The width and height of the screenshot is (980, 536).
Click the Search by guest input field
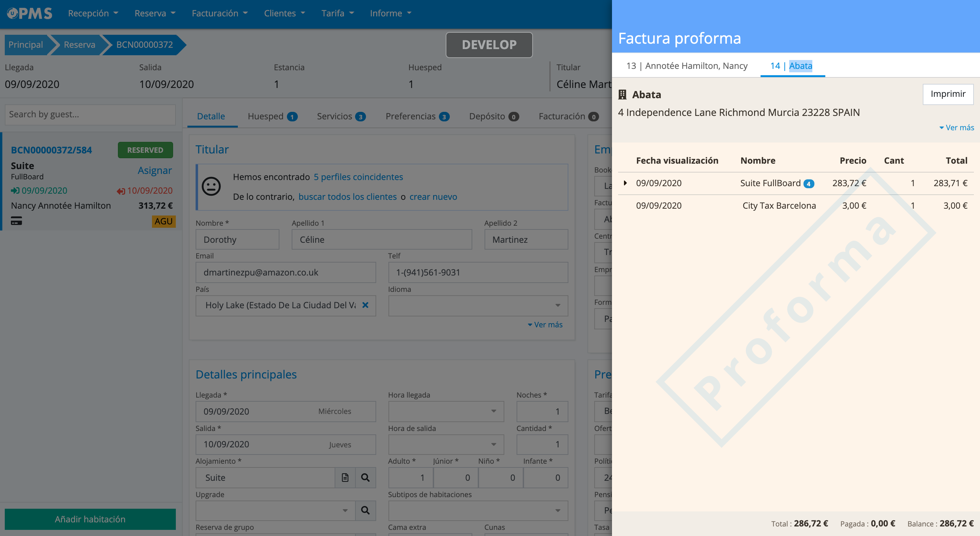coord(90,114)
